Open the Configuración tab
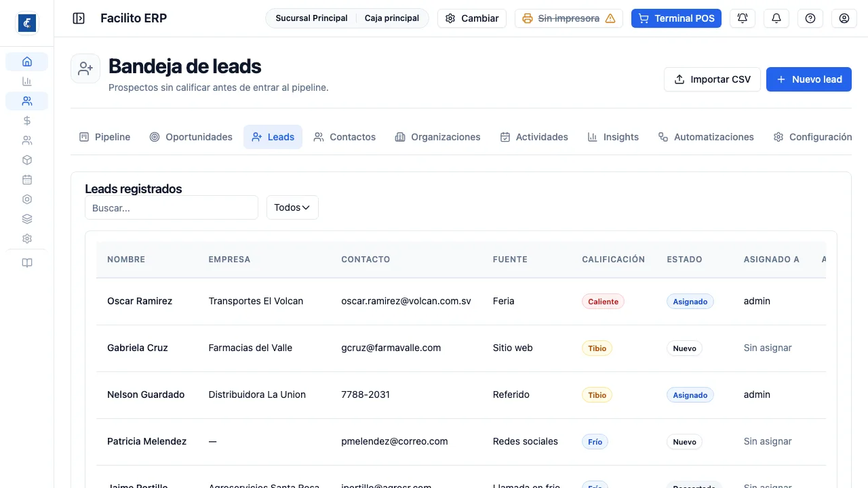The height and width of the screenshot is (488, 868). (812, 137)
